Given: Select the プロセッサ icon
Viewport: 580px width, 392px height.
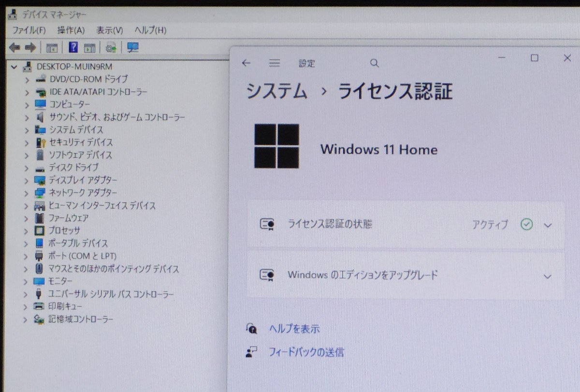Looking at the screenshot, I should [x=40, y=231].
